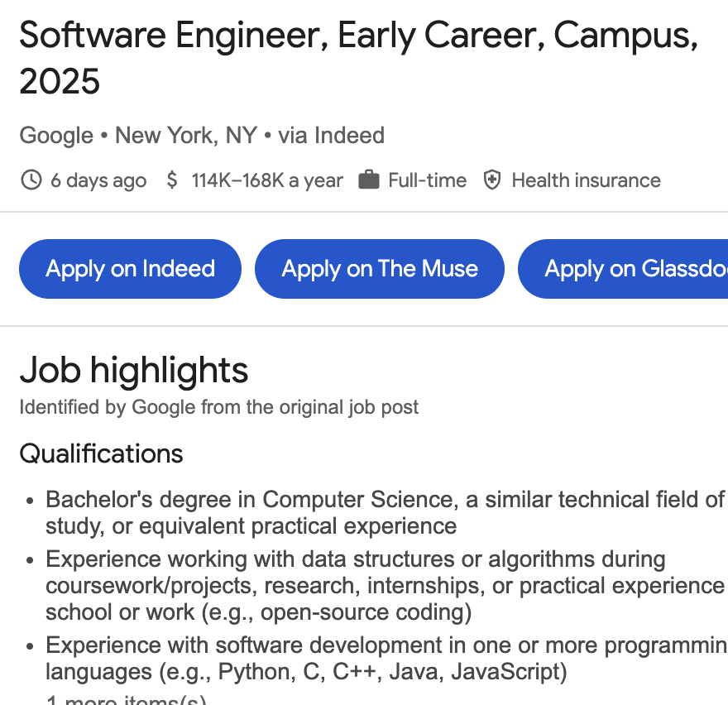Click the Health insurance benefit label

coord(586,180)
